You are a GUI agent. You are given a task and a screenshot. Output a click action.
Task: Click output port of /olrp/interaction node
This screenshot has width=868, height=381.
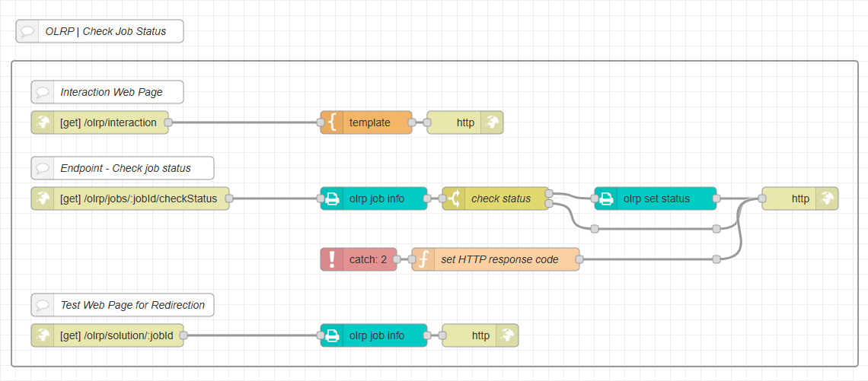click(x=168, y=122)
